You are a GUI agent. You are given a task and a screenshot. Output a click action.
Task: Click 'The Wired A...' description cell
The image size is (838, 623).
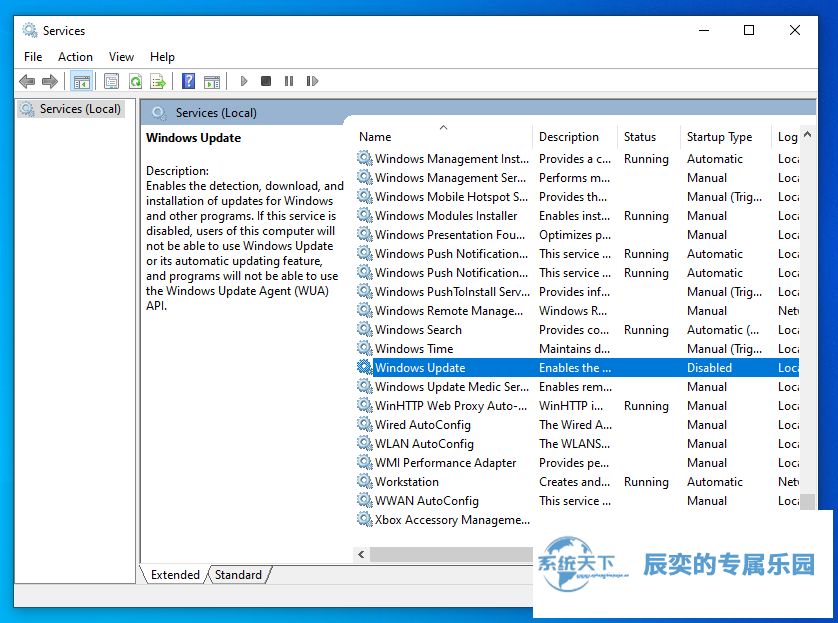pos(576,424)
